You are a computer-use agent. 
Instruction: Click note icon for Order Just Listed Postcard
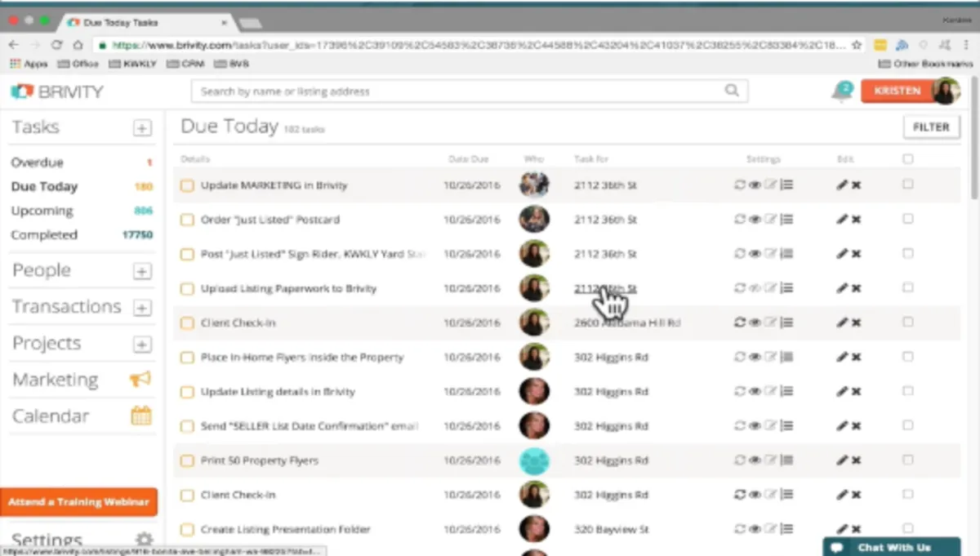770,220
